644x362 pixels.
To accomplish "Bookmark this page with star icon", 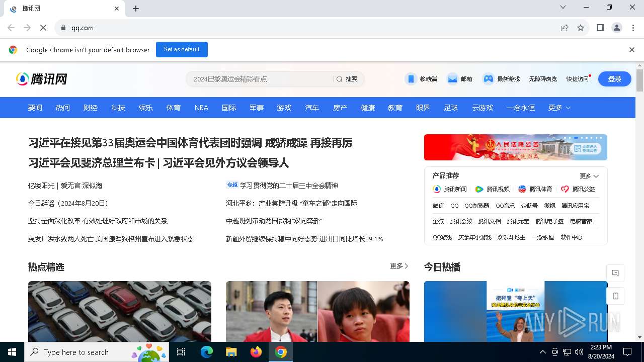I will coord(581,28).
